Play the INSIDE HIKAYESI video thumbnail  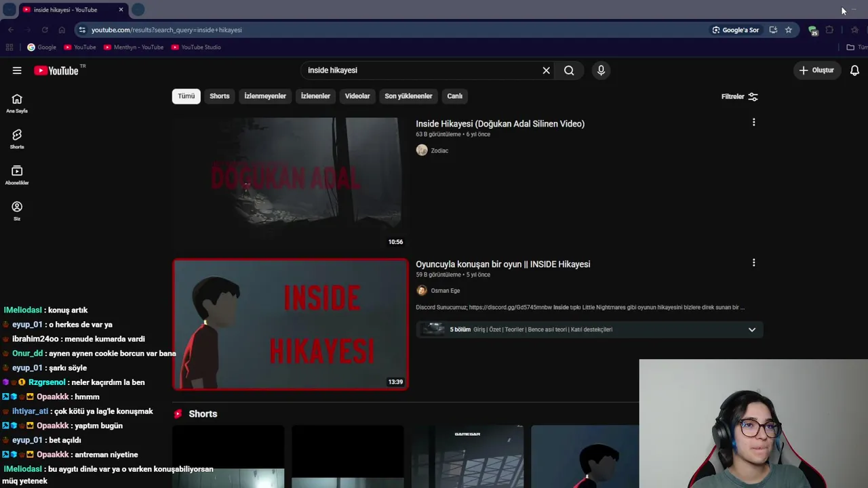[290, 324]
